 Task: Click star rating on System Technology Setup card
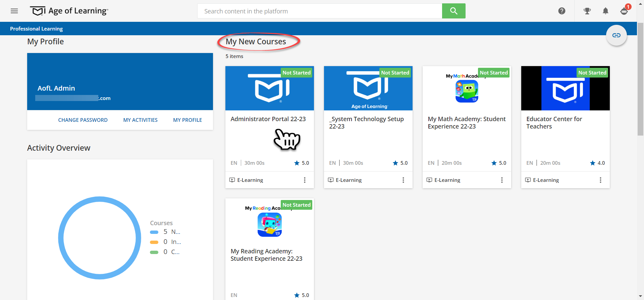(x=400, y=163)
